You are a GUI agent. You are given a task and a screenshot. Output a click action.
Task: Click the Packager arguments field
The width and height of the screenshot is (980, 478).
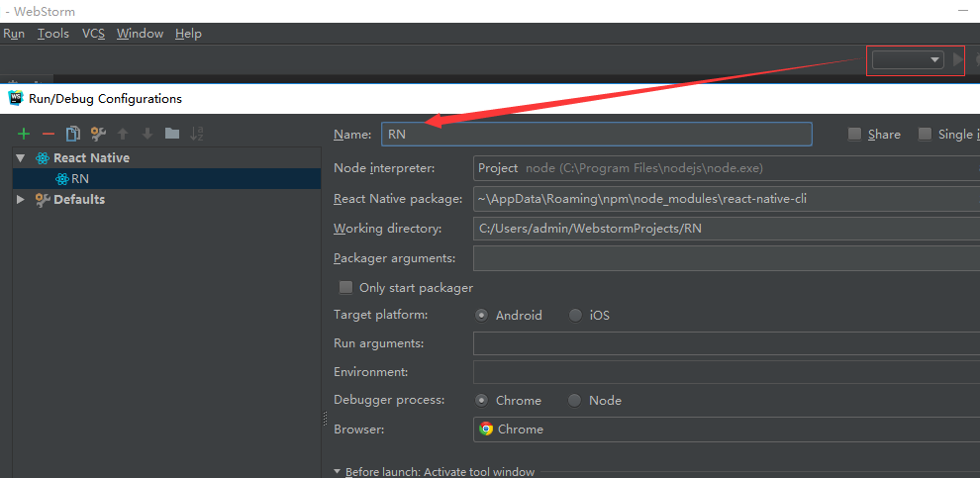[727, 258]
